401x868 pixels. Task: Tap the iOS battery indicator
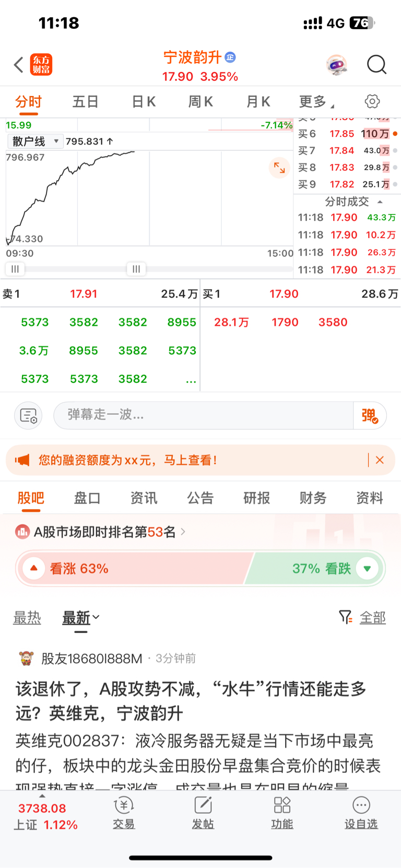[363, 23]
